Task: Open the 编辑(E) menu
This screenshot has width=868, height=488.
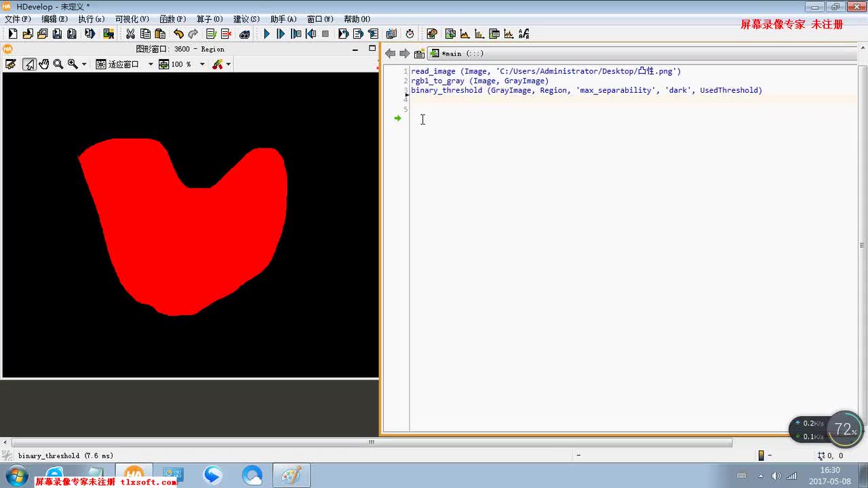Action: 54,19
